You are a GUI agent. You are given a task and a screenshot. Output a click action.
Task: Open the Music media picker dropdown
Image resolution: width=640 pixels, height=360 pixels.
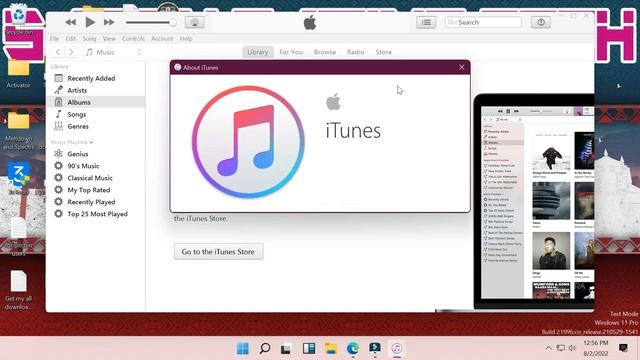coord(113,52)
